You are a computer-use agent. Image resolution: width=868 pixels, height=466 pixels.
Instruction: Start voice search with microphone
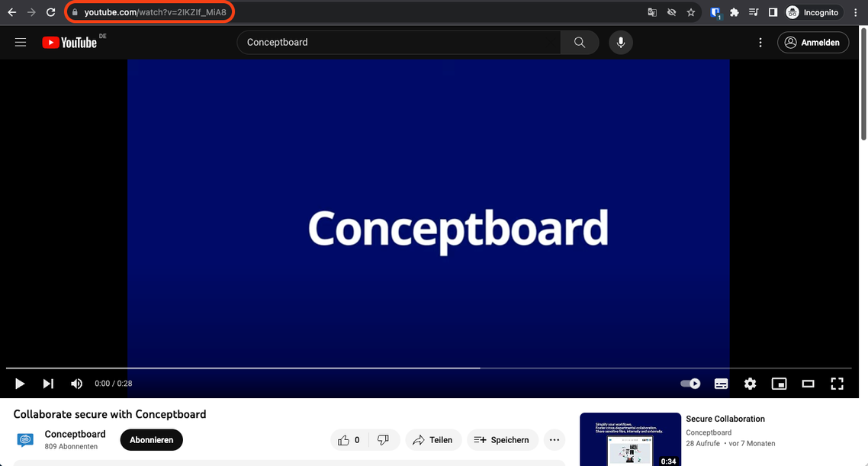621,43
